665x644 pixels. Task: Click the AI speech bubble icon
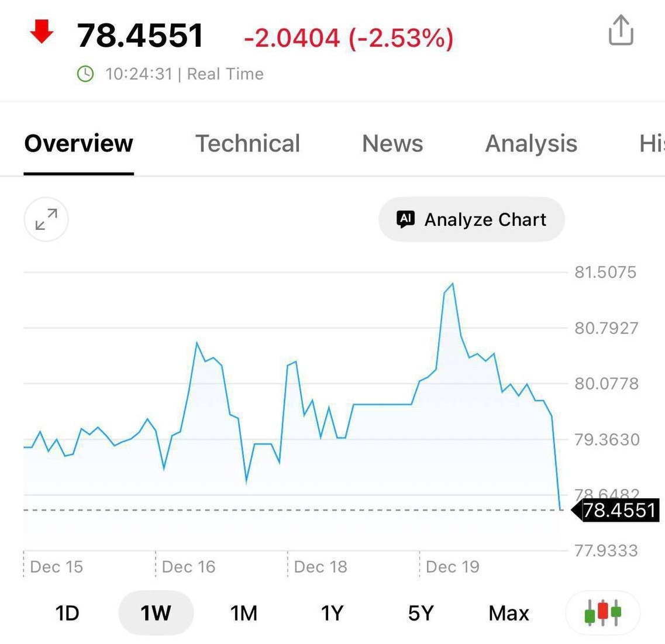[x=405, y=219]
